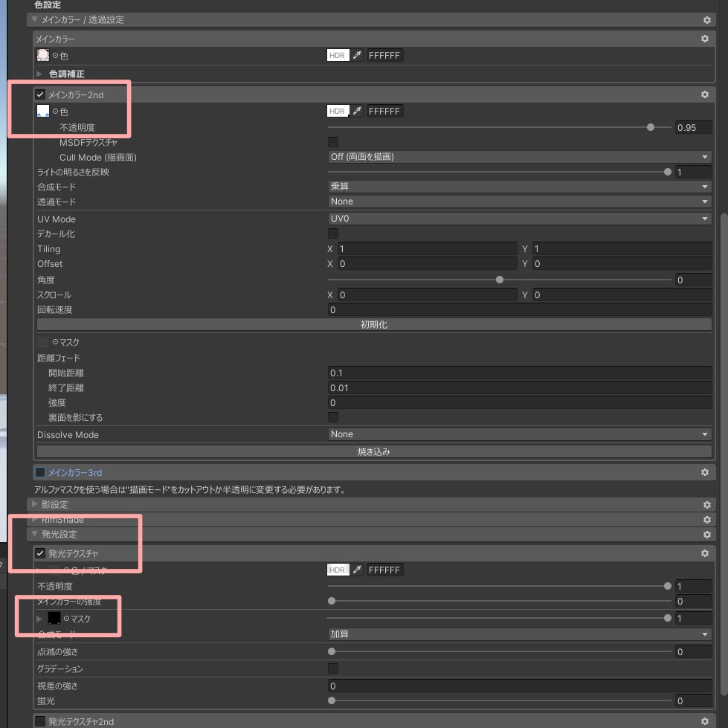728x728 pixels.
Task: Open gear menu in メインカラー2nd header
Action: coord(705,94)
